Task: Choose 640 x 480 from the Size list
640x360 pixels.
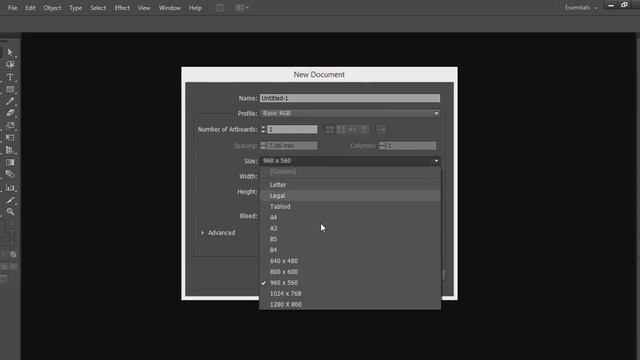Action: (x=350, y=261)
